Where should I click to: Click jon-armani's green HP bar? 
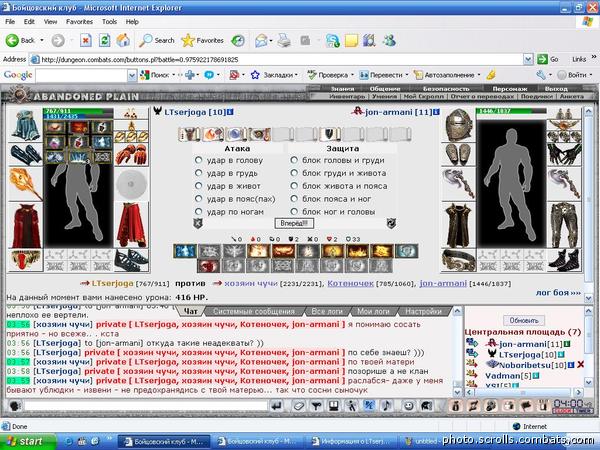(x=511, y=111)
